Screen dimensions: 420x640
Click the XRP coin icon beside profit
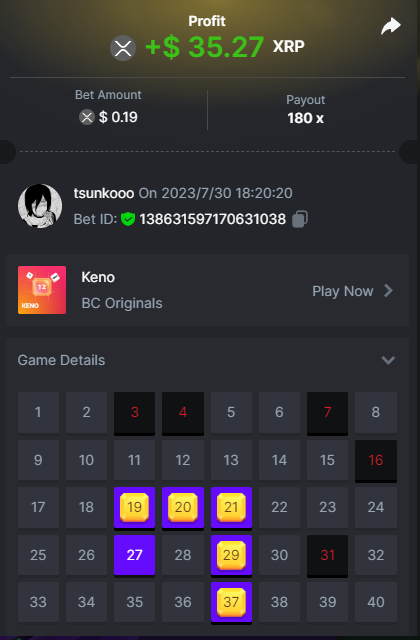(x=123, y=48)
